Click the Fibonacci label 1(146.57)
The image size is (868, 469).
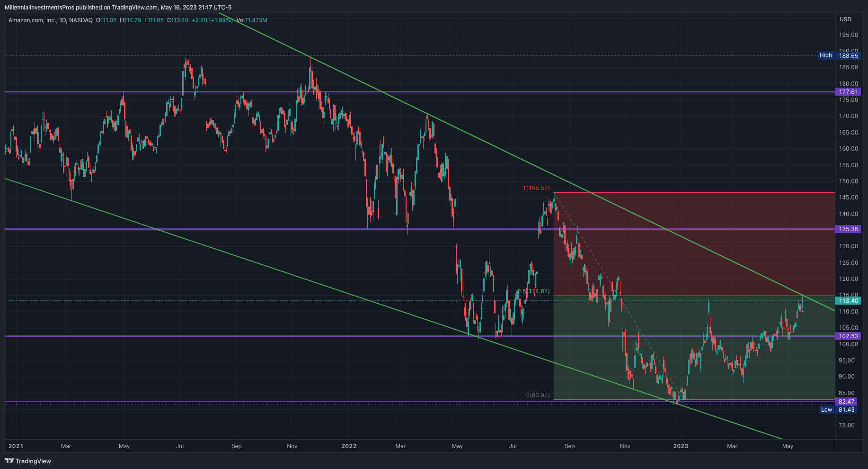536,188
